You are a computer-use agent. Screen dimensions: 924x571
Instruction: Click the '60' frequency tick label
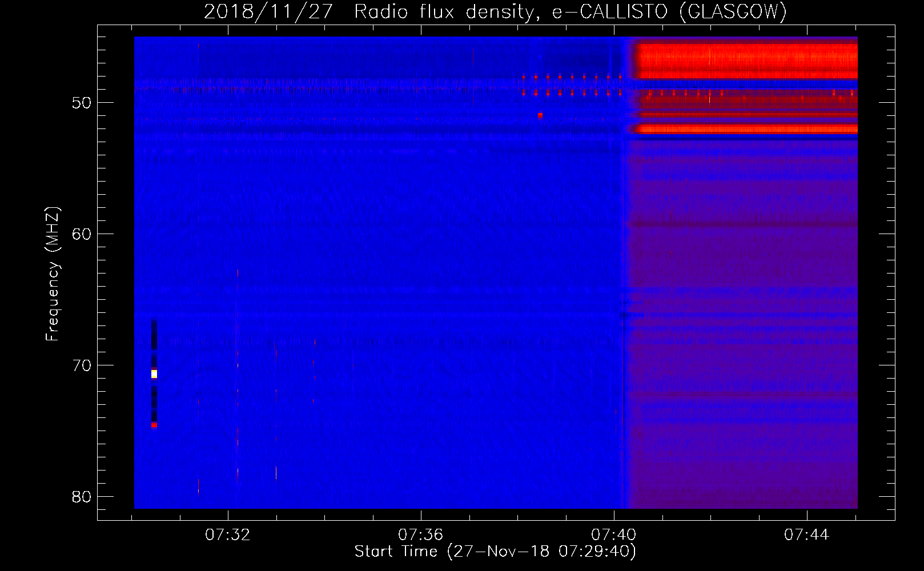click(x=82, y=234)
